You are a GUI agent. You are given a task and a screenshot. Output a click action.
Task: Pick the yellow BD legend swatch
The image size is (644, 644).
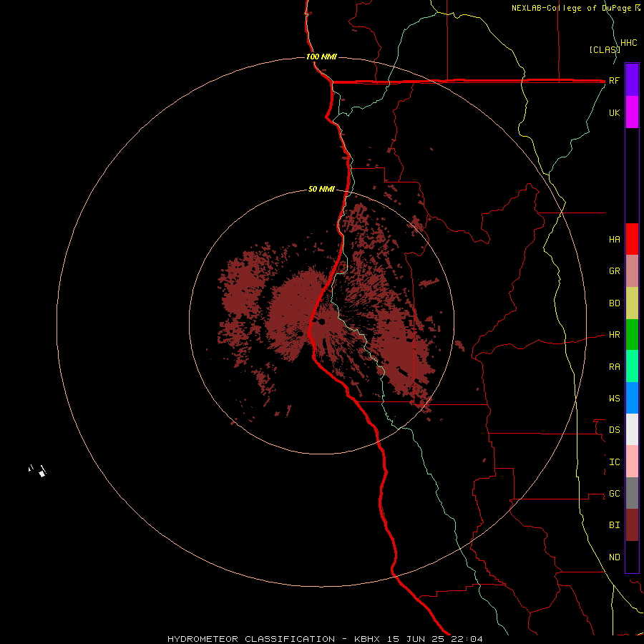[632, 303]
